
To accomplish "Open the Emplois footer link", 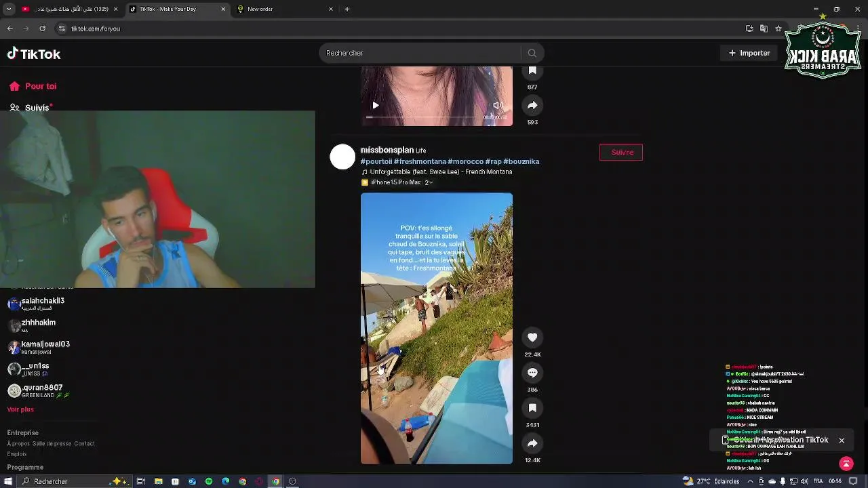I will click(x=17, y=454).
